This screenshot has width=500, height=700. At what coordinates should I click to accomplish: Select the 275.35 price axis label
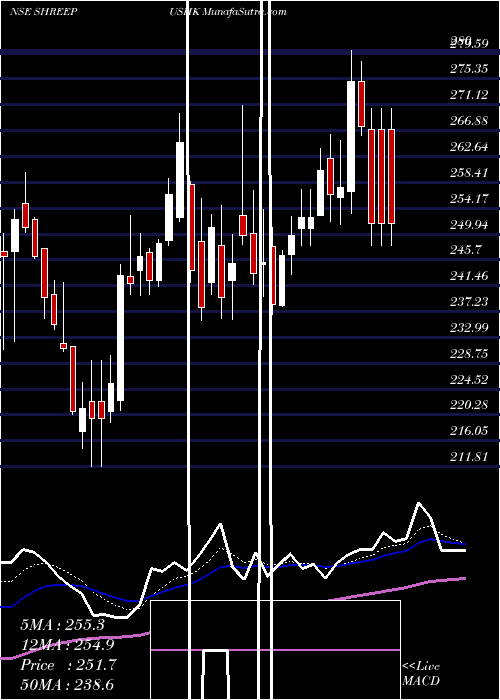469,69
